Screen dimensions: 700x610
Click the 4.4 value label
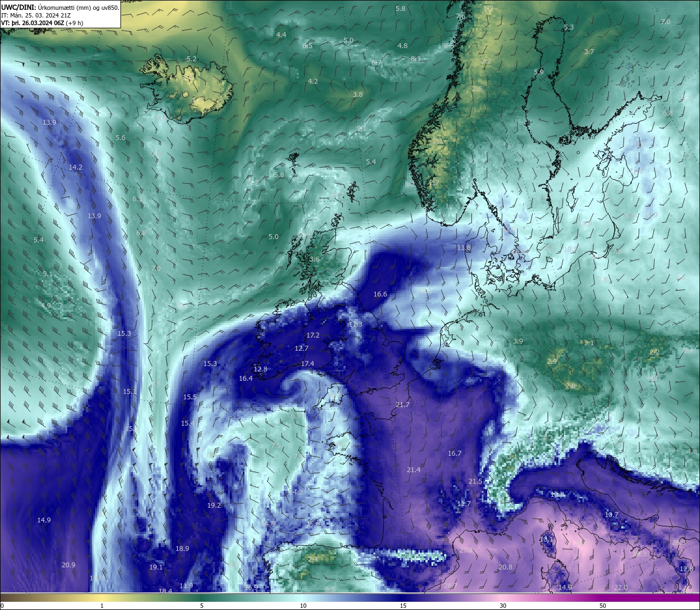(281, 34)
